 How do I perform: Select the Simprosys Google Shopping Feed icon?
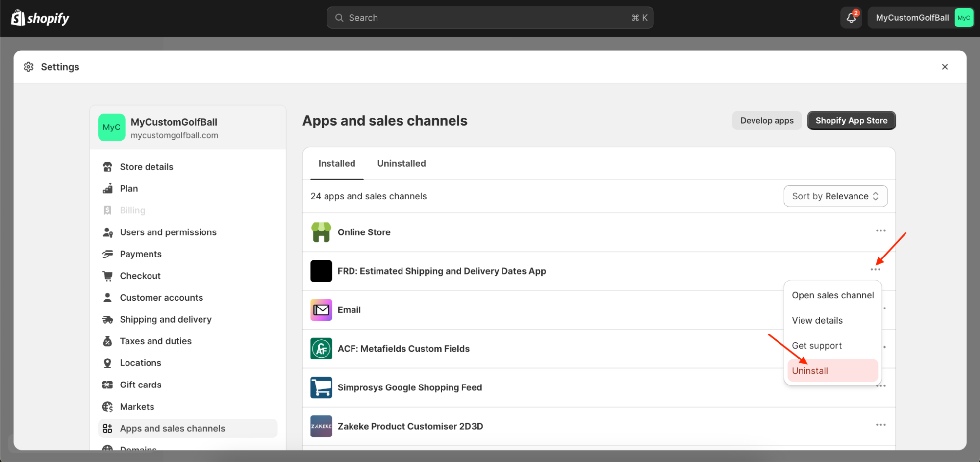pos(321,387)
